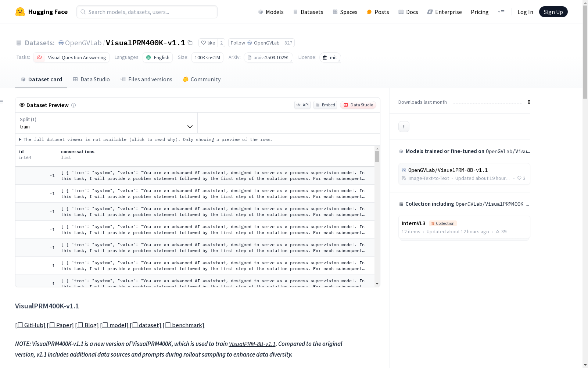Expand the viewer not available notice
The image size is (588, 368).
146,139
